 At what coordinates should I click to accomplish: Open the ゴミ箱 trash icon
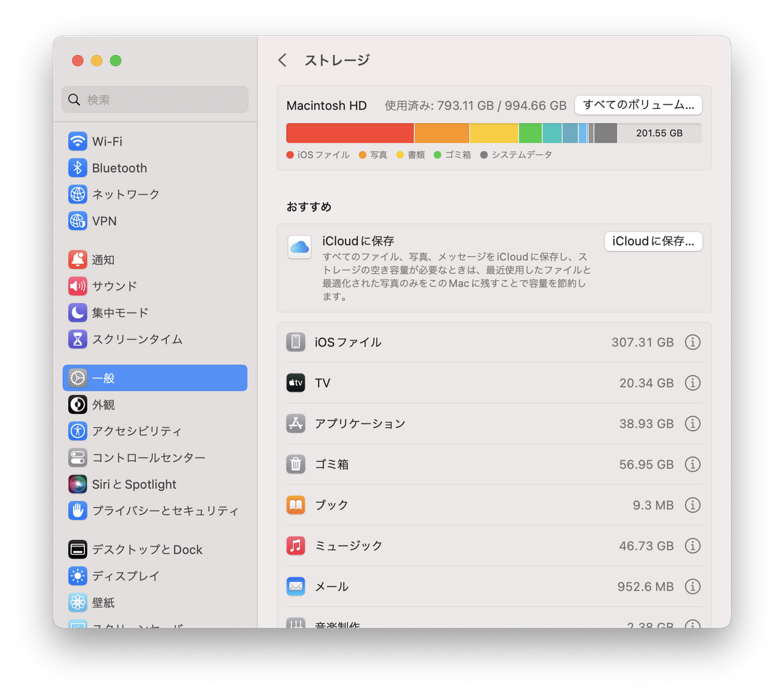click(295, 464)
